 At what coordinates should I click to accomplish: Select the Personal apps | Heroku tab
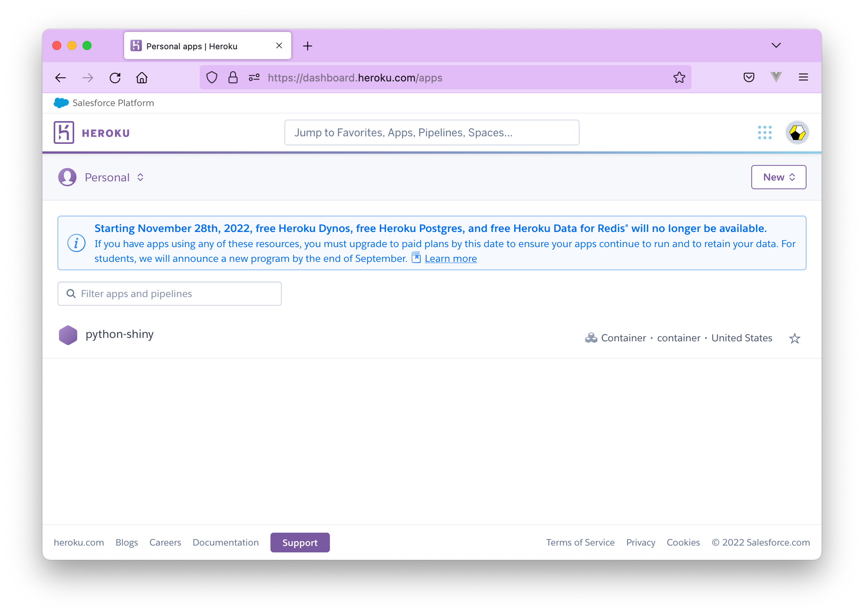[x=207, y=46]
